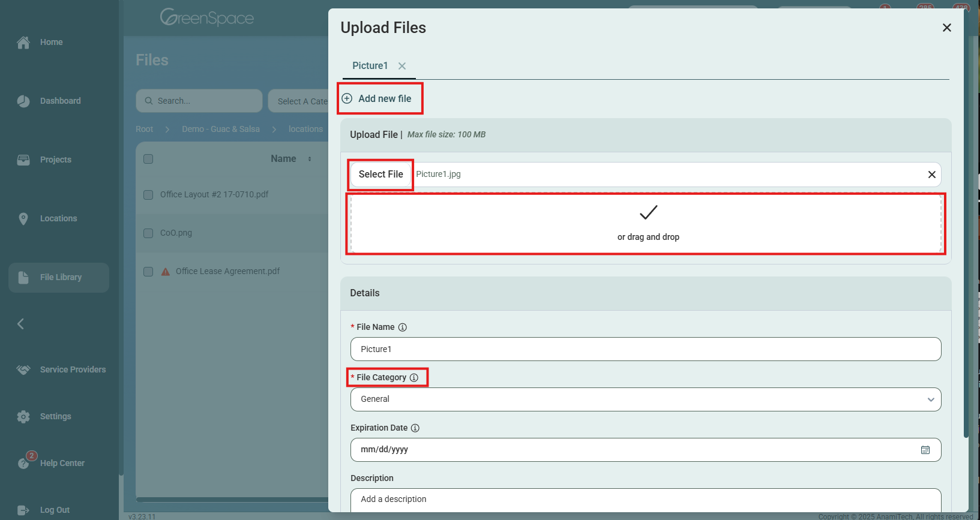Open the Expiration Date calendar picker
980x520 pixels.
click(x=925, y=450)
